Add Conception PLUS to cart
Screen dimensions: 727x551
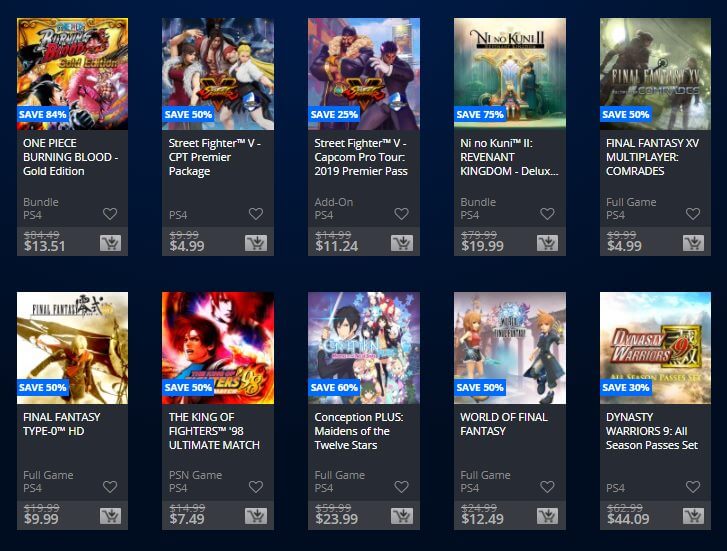(402, 516)
